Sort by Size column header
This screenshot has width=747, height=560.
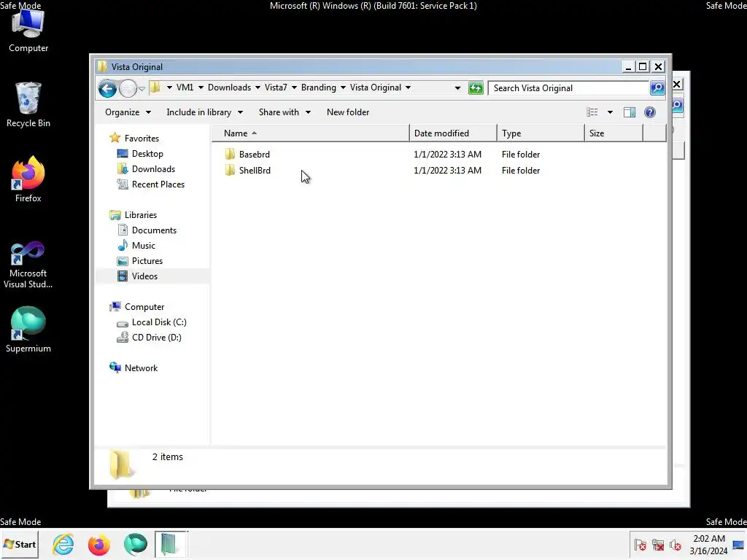(x=614, y=133)
